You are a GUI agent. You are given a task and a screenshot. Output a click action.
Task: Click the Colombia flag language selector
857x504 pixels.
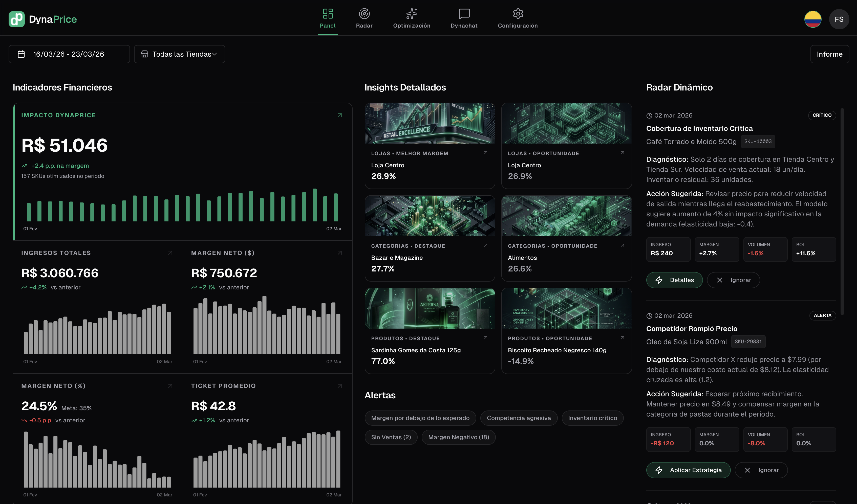tap(813, 19)
